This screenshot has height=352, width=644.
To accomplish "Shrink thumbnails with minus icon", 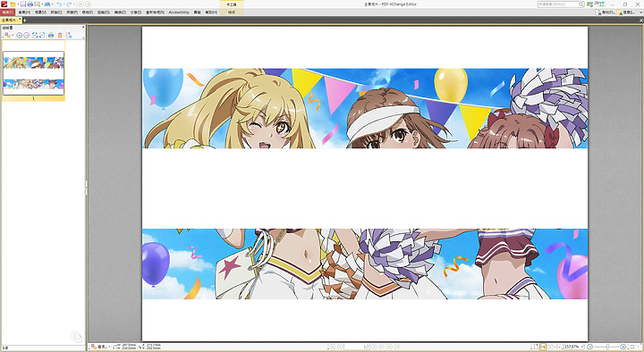I will pos(26,35).
